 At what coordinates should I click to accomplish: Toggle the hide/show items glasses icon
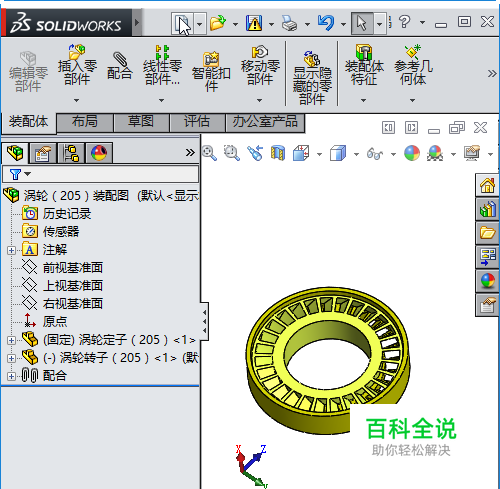click(x=375, y=154)
